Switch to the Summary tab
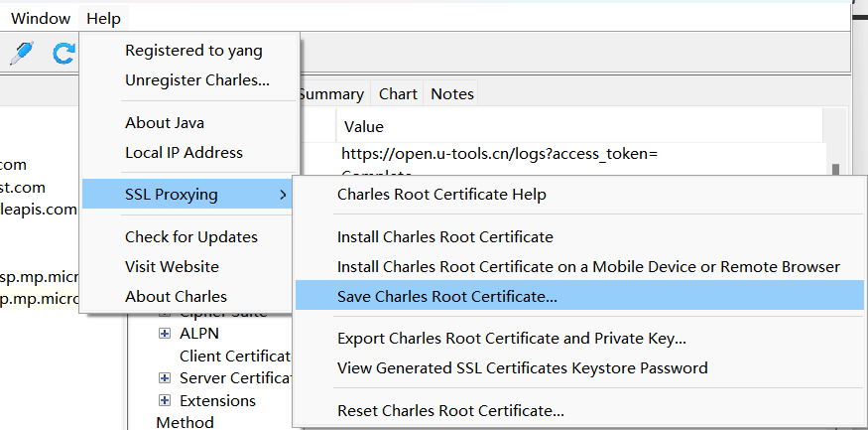 pos(331,94)
